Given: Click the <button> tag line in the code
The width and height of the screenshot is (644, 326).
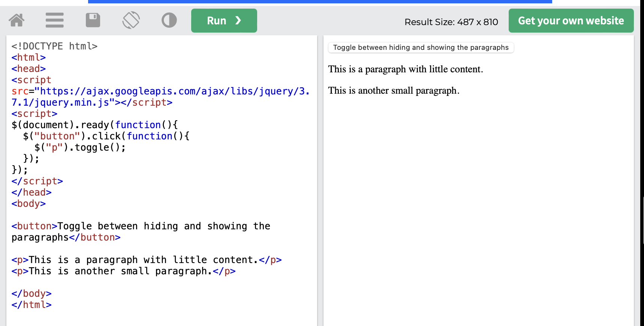Looking at the screenshot, I should coord(141,232).
